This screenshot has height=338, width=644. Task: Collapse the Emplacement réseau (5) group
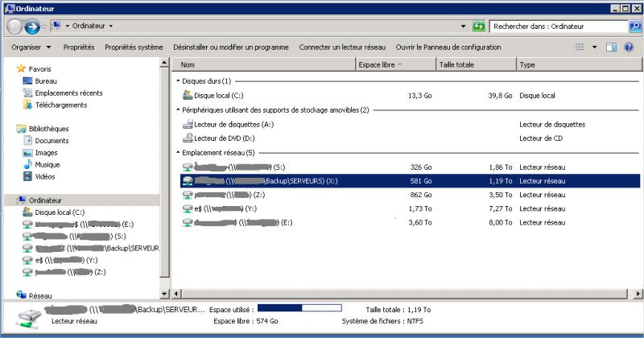point(178,152)
